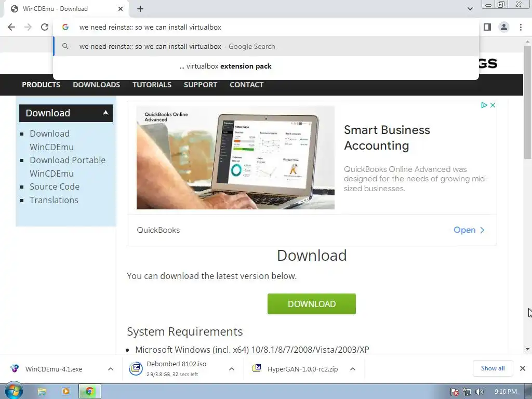Click inside the address bar text
532x399 pixels.
pos(150,27)
